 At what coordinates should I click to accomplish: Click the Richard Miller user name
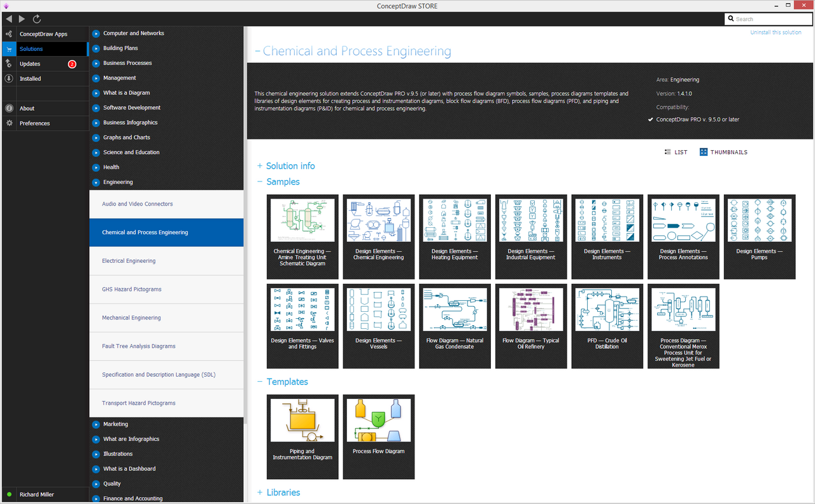37,494
